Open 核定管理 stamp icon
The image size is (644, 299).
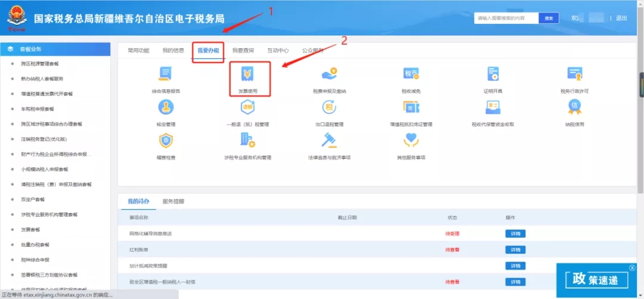click(165, 108)
